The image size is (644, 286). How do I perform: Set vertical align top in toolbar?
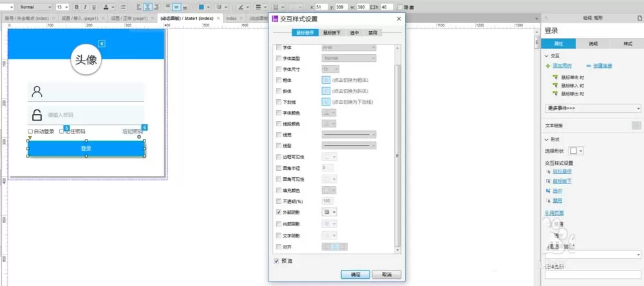coord(167,7)
